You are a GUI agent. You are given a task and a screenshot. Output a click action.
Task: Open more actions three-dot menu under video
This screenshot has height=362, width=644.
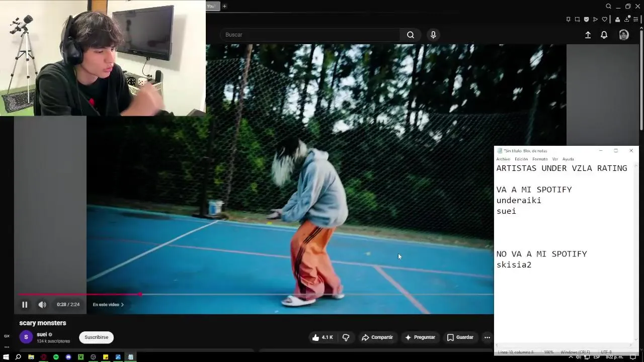pyautogui.click(x=487, y=337)
